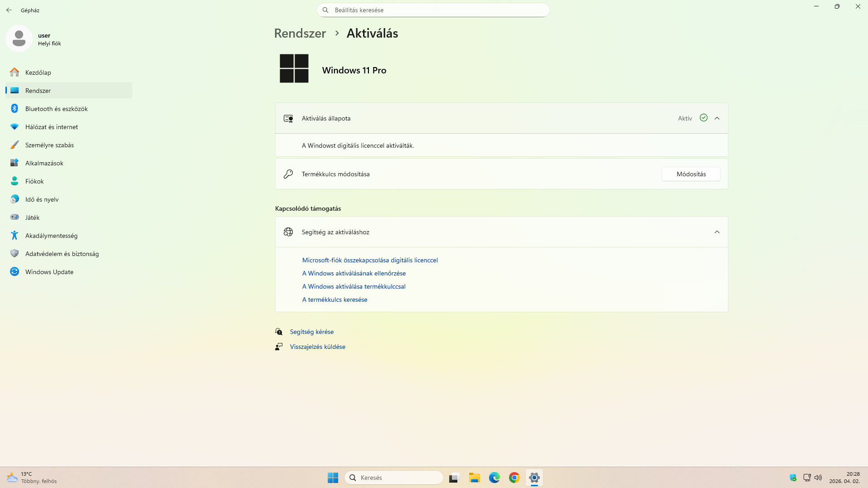
Task: Open the network tray icon
Action: (807, 478)
